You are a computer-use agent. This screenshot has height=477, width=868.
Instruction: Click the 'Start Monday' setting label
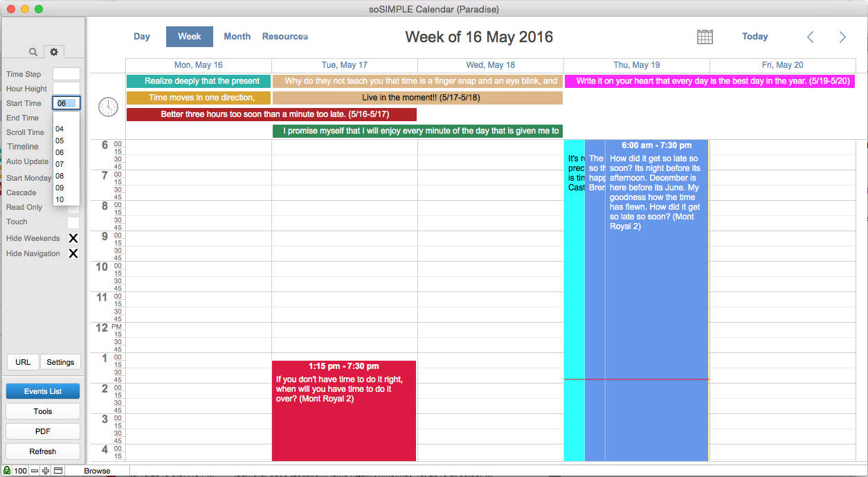pyautogui.click(x=28, y=178)
